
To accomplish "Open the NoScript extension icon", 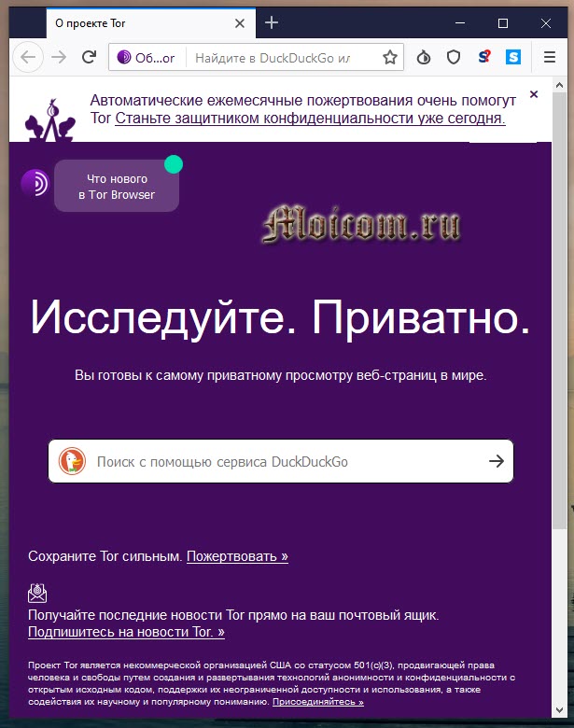I will pos(484,57).
